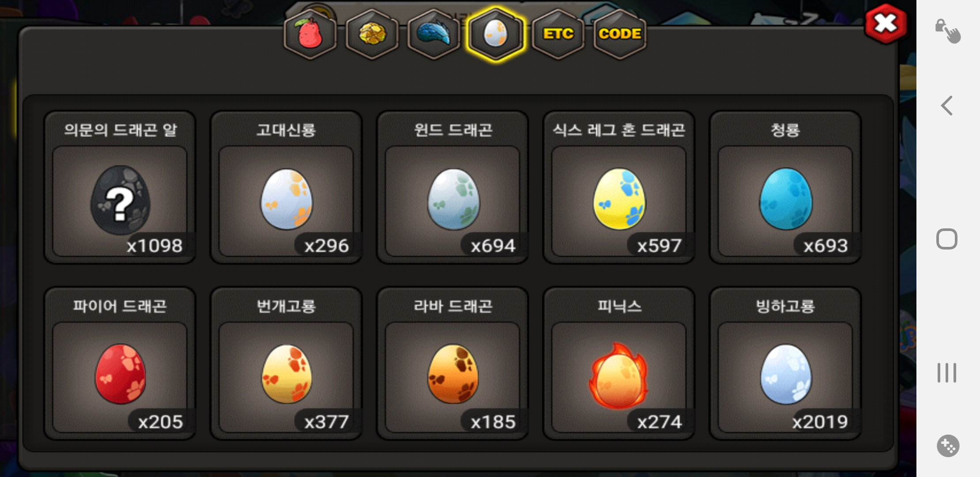Pick the yellow 식스 레그 혼 드래곤 egg
This screenshot has height=477, width=980.
point(619,188)
